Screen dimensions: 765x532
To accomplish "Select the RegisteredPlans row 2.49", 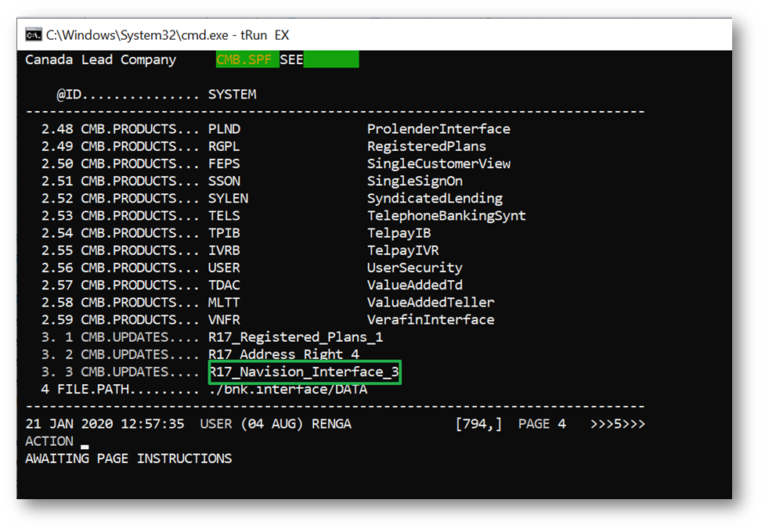I will coord(426,146).
